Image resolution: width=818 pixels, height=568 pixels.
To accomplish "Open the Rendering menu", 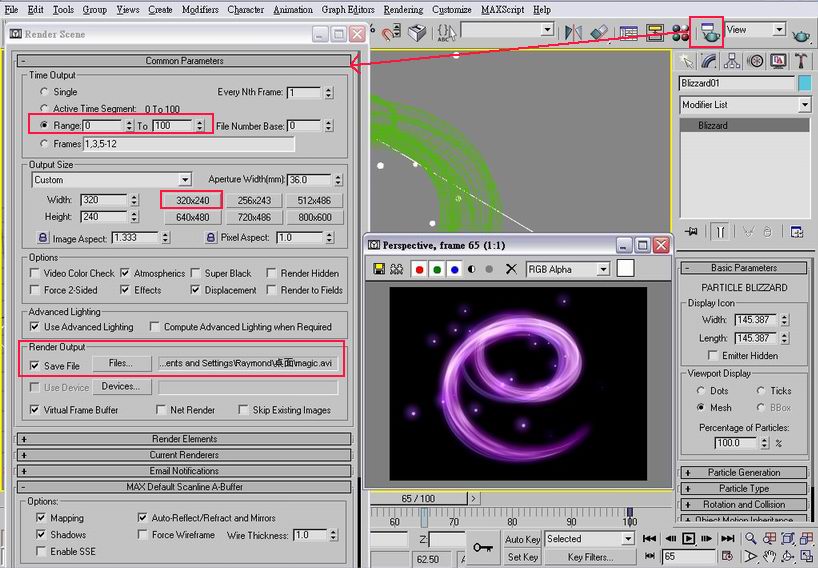I will click(403, 10).
